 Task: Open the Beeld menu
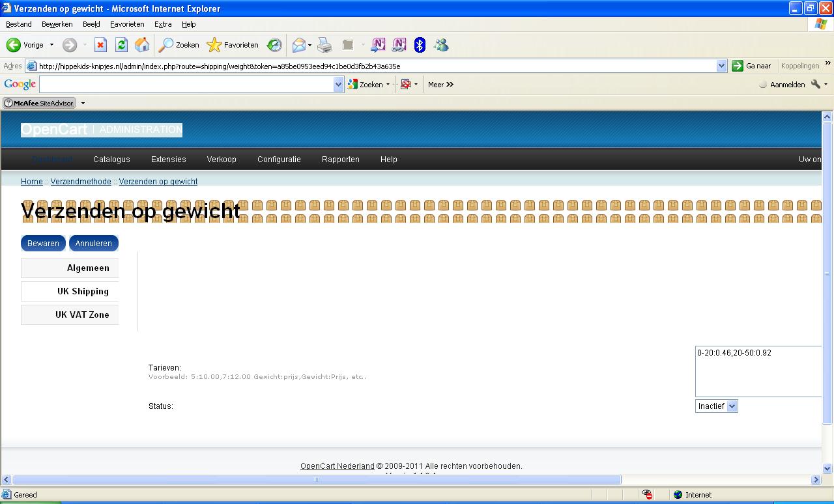point(91,24)
